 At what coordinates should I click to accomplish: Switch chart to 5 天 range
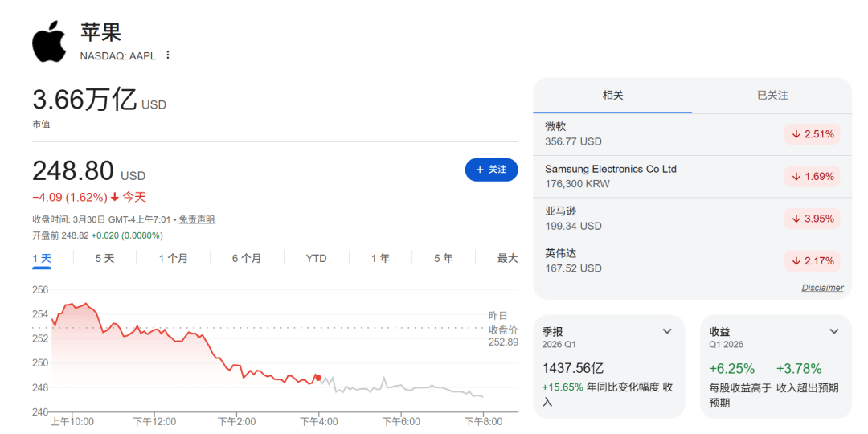click(x=104, y=258)
